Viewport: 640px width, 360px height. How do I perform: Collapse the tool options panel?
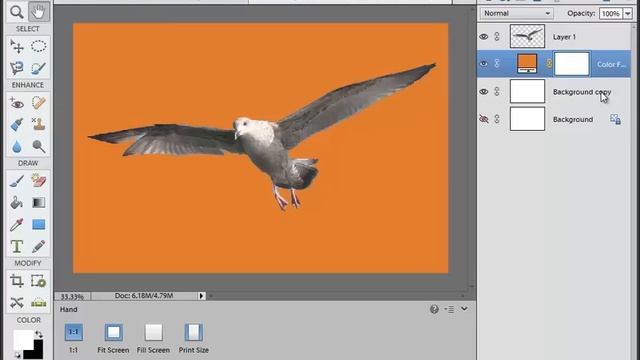coord(464,309)
